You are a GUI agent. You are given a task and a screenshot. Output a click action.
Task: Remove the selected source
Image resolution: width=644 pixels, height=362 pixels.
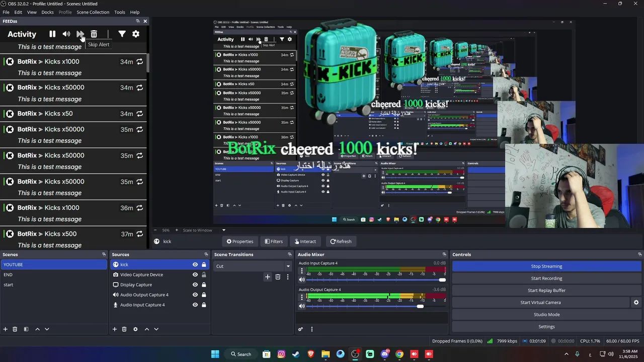coord(124,329)
